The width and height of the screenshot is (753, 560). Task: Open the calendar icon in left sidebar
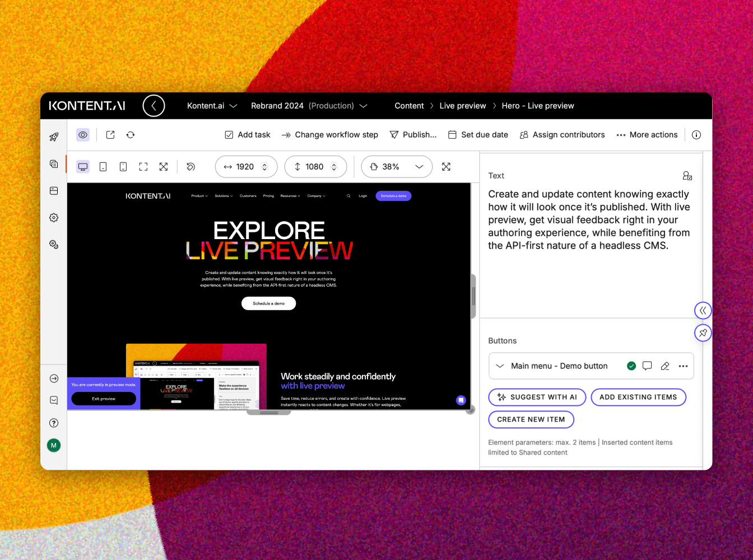coord(54,191)
